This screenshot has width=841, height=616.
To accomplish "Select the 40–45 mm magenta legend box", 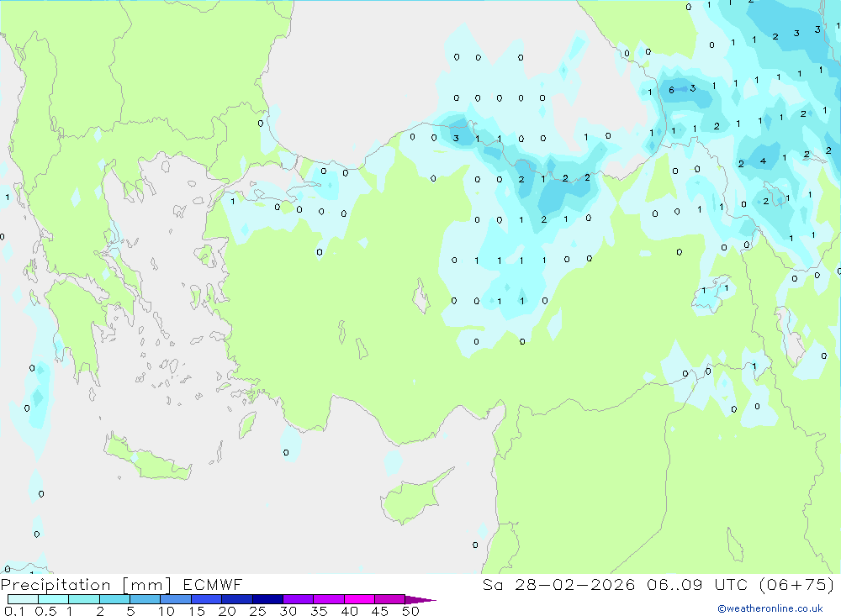I will point(359,599).
